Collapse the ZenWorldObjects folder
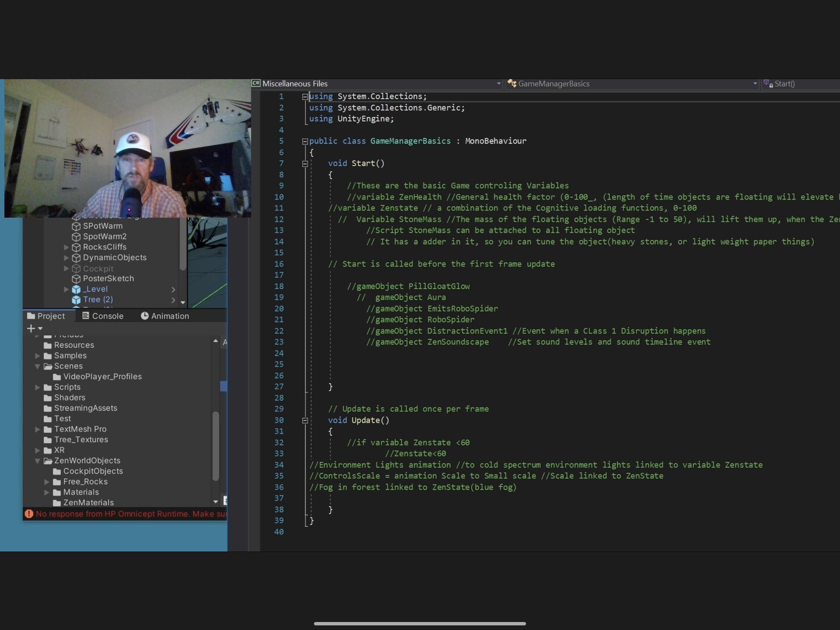 click(37, 461)
